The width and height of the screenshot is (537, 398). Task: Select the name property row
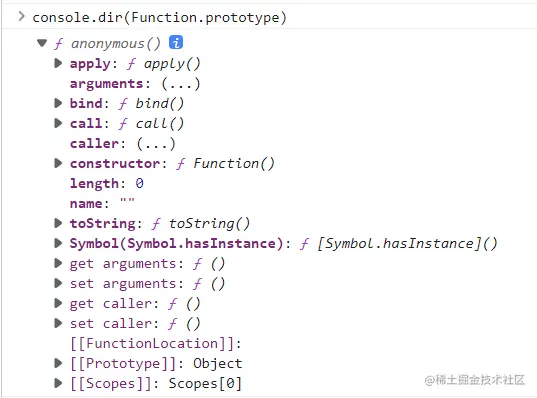click(x=102, y=203)
